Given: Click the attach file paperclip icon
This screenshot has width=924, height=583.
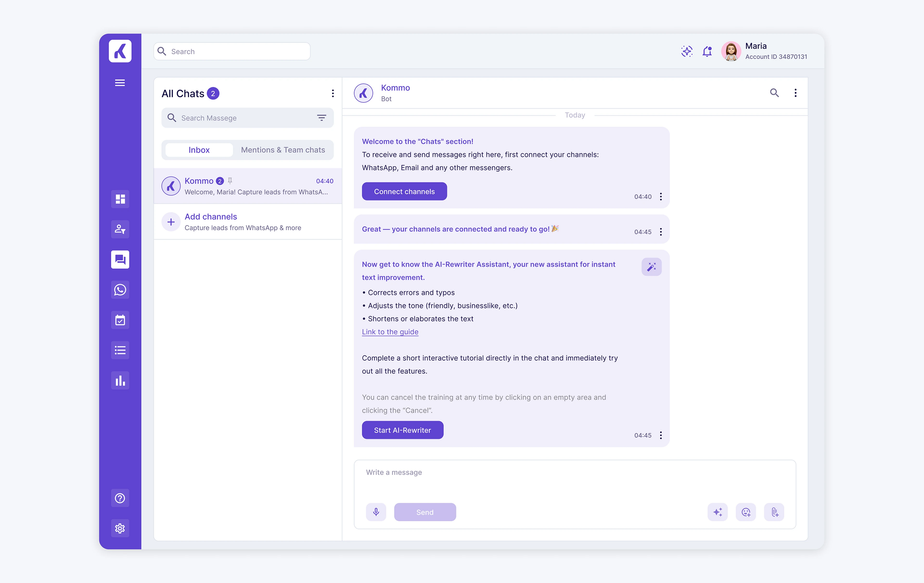Looking at the screenshot, I should click(x=774, y=512).
